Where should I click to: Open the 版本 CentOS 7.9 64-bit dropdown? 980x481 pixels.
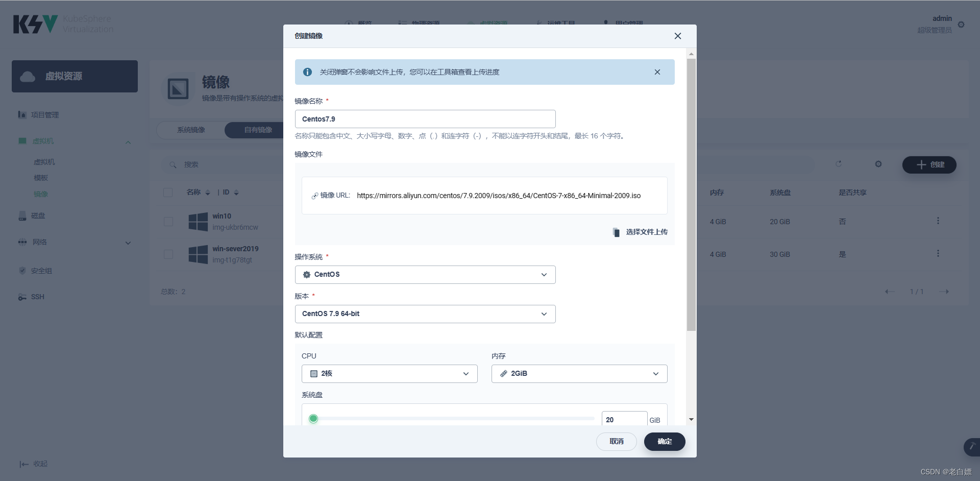point(425,314)
